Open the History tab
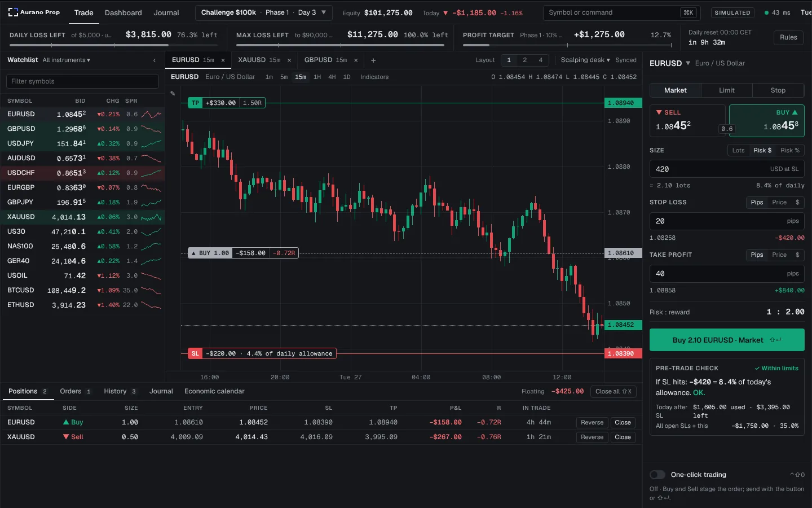Image resolution: width=812 pixels, height=508 pixels. pyautogui.click(x=120, y=391)
